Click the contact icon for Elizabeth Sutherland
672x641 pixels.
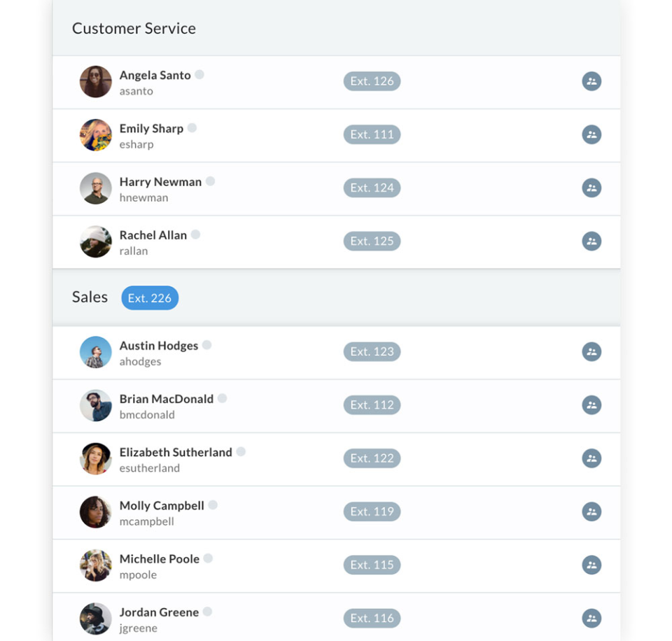coord(591,458)
